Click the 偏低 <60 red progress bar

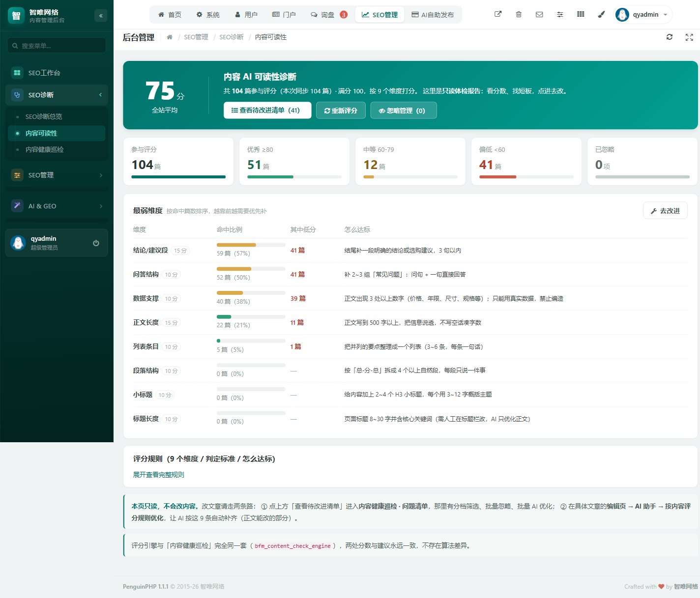526,177
